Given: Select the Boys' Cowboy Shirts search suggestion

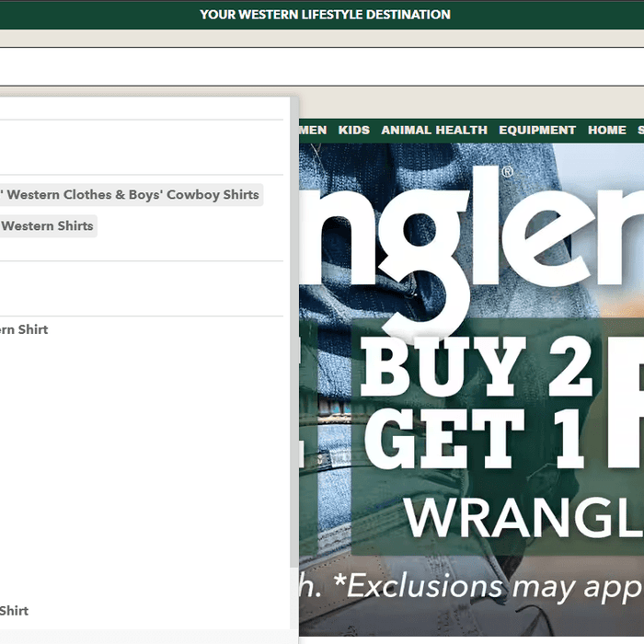Looking at the screenshot, I should 131,195.
